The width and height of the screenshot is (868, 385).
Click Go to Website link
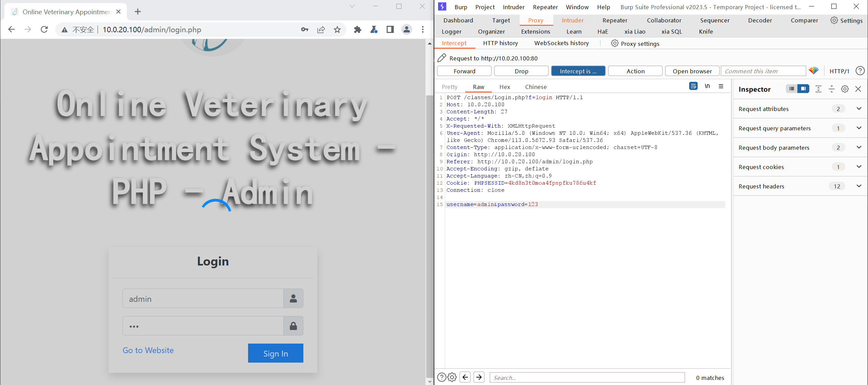tap(148, 350)
